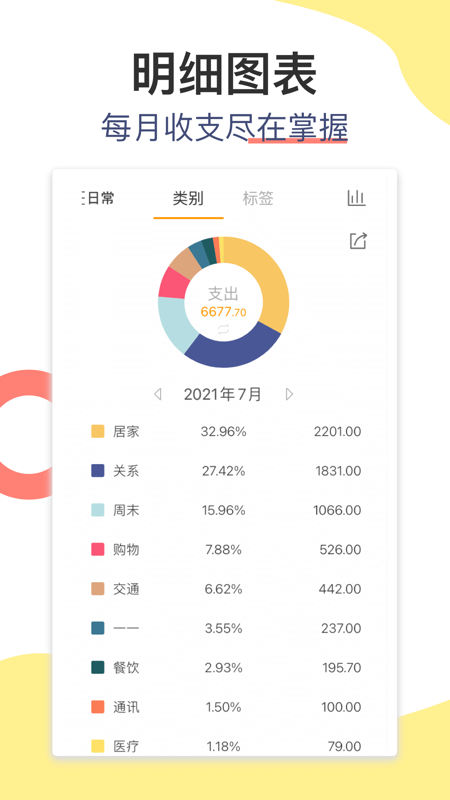Image resolution: width=450 pixels, height=800 pixels.
Task: Tap the 支出 total in donut center
Action: [x=223, y=302]
